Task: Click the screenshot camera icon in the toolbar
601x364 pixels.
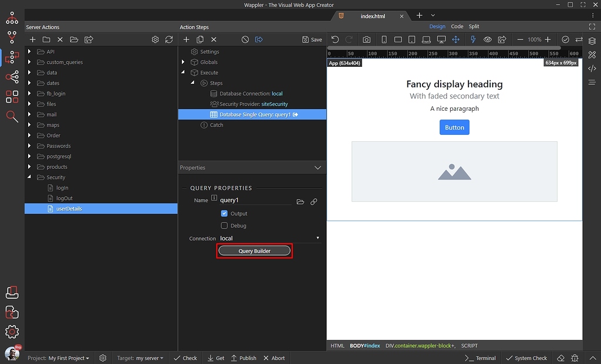Action: click(x=366, y=39)
